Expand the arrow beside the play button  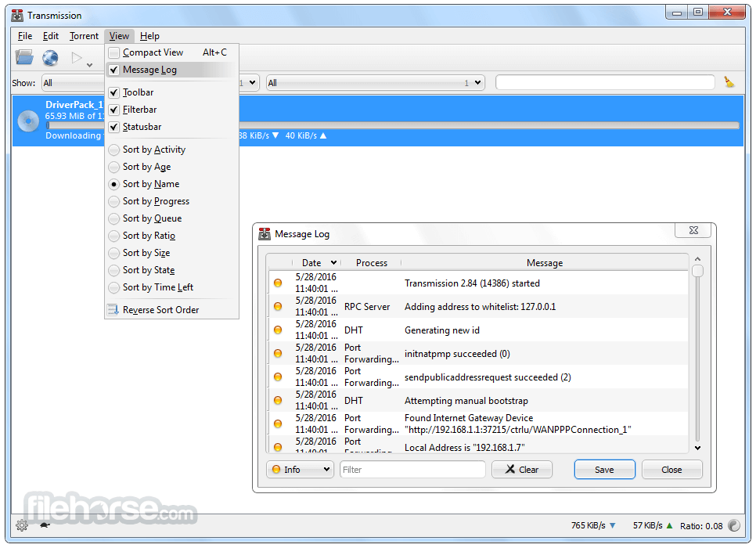pyautogui.click(x=90, y=65)
